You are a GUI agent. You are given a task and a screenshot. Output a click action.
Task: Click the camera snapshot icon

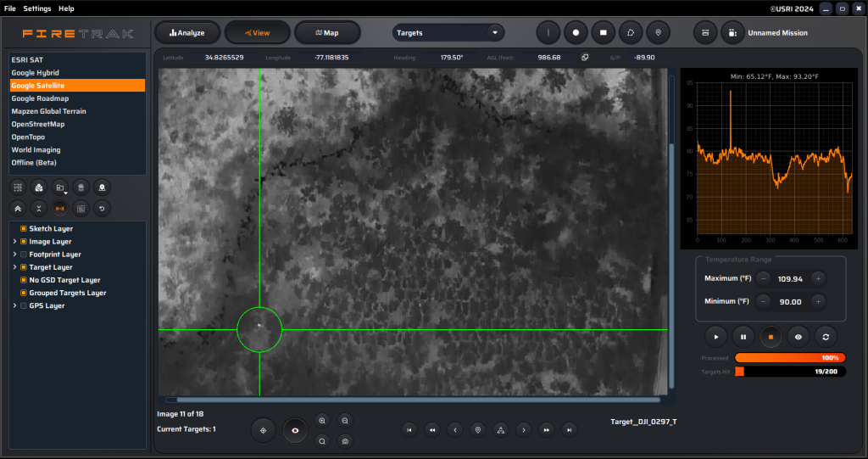tap(345, 441)
